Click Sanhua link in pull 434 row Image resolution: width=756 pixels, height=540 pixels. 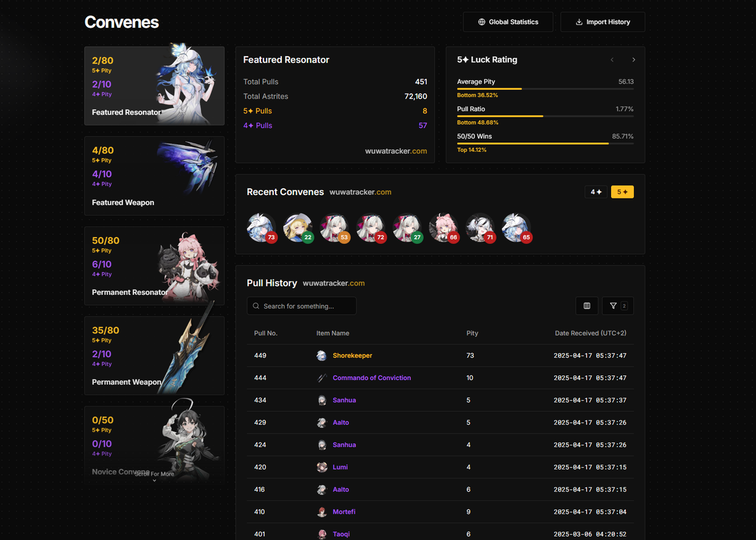344,400
